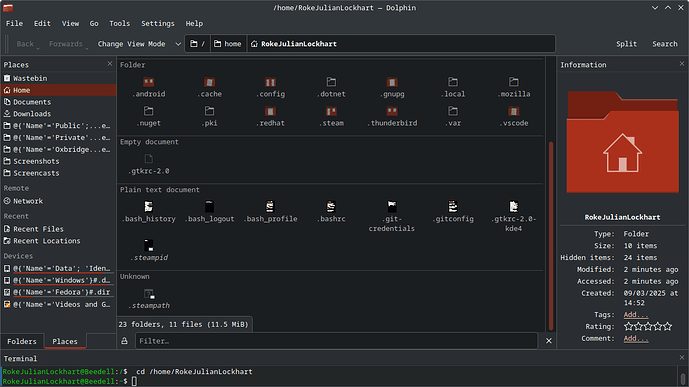Viewport: 689px width, 387px height.
Task: Open the .android folder icon
Action: pos(149,82)
